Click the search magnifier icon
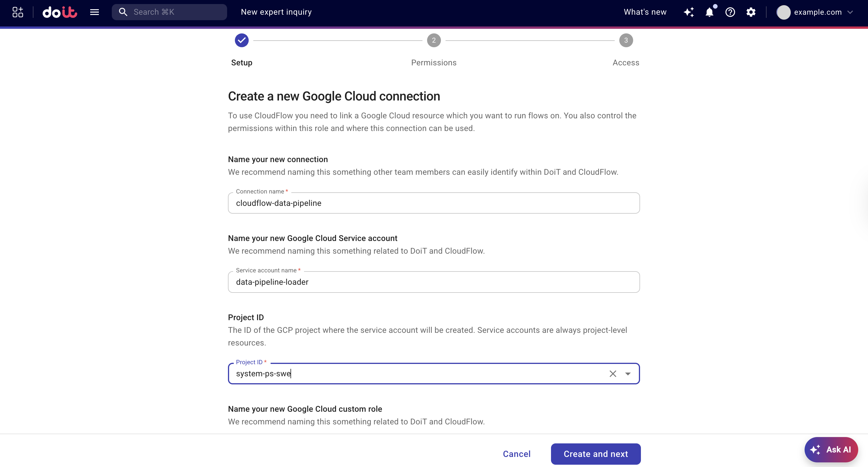This screenshot has height=467, width=868. click(123, 12)
